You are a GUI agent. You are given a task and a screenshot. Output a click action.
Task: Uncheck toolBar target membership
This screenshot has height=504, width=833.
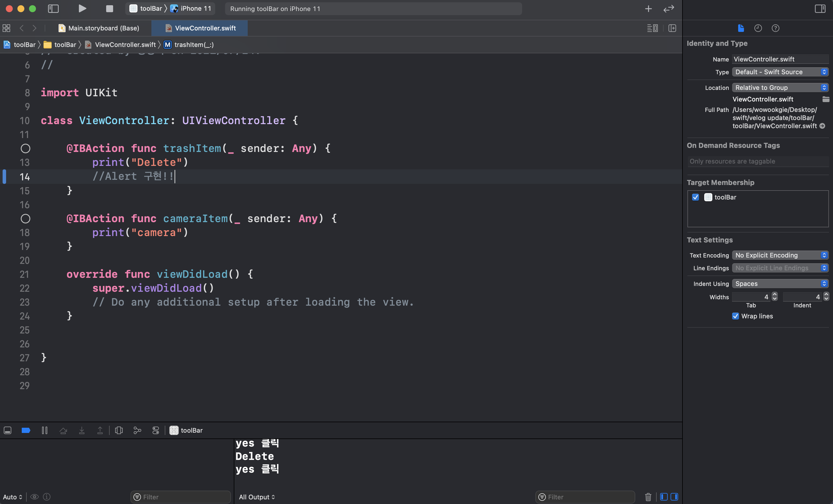(x=696, y=197)
